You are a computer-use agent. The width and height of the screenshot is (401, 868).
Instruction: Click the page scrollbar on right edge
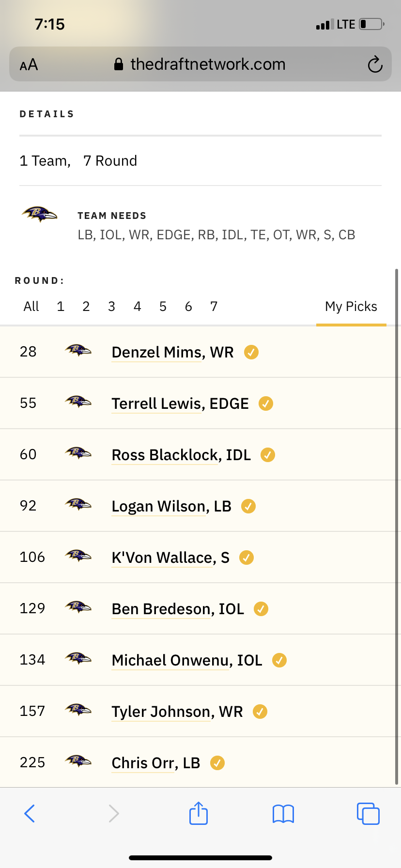pos(397,527)
